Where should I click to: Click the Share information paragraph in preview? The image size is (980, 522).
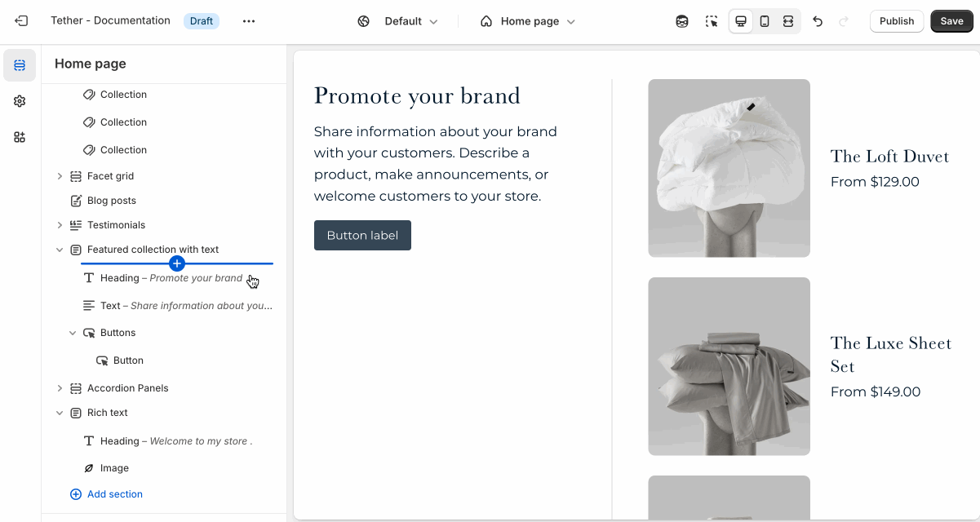click(x=436, y=164)
